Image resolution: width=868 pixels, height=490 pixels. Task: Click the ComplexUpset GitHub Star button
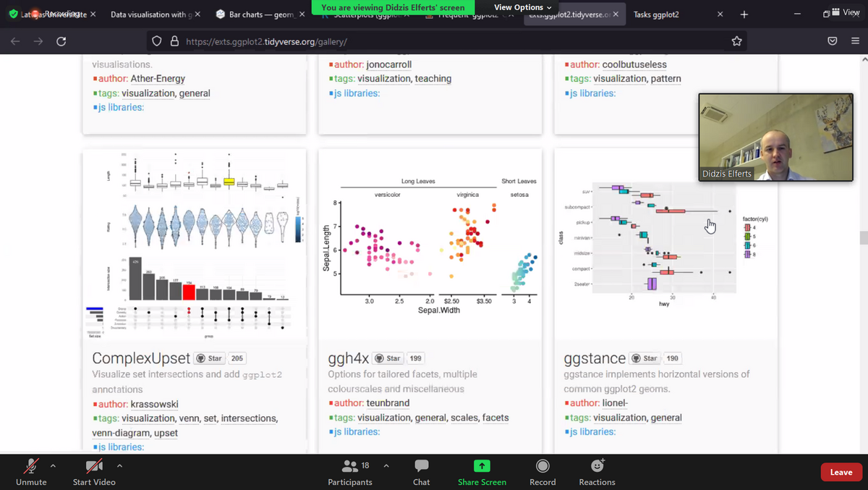pyautogui.click(x=210, y=358)
